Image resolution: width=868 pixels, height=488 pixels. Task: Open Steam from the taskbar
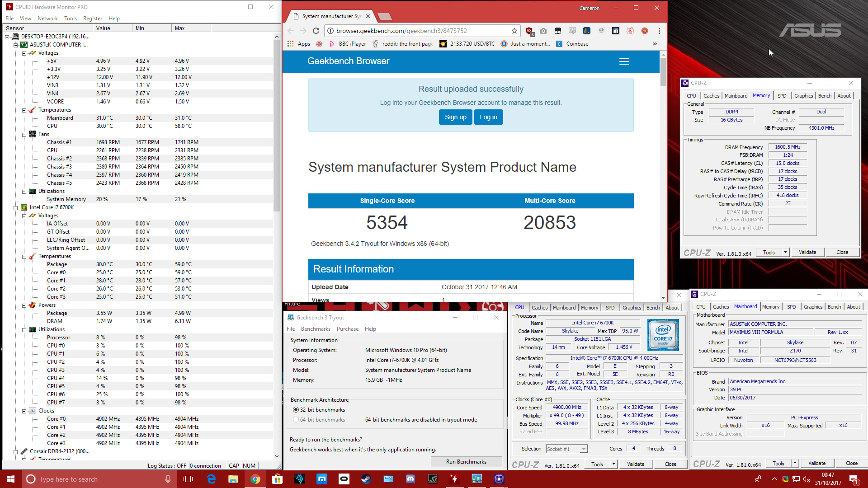(366, 479)
